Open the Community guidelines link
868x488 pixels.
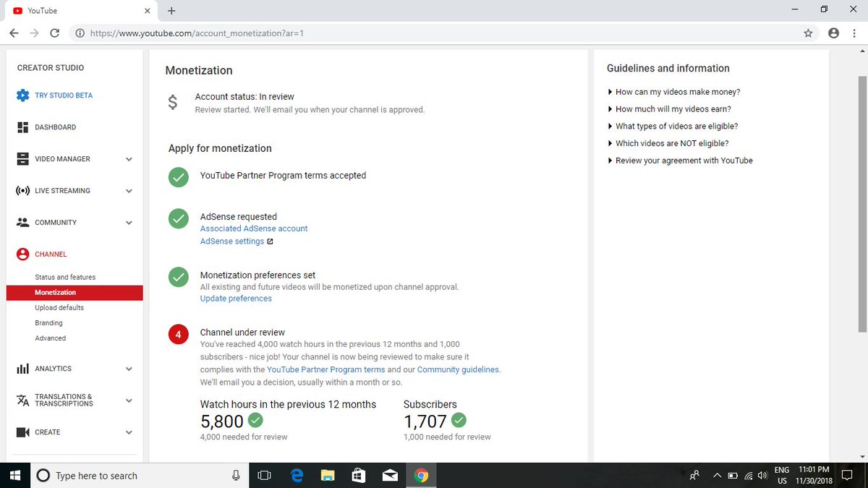458,369
